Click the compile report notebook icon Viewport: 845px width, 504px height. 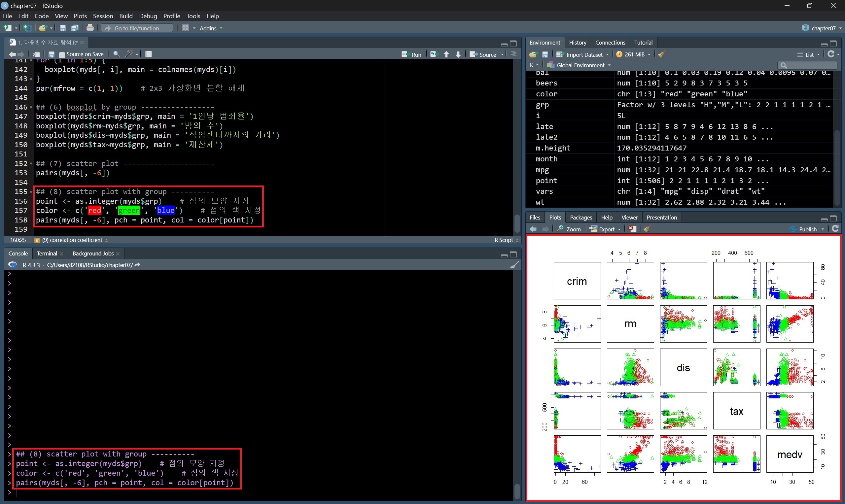[x=149, y=54]
